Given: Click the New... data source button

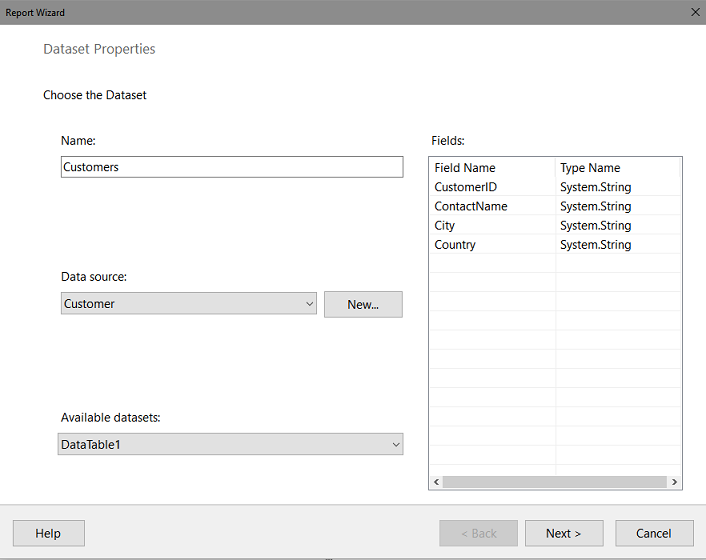Looking at the screenshot, I should pyautogui.click(x=363, y=304).
